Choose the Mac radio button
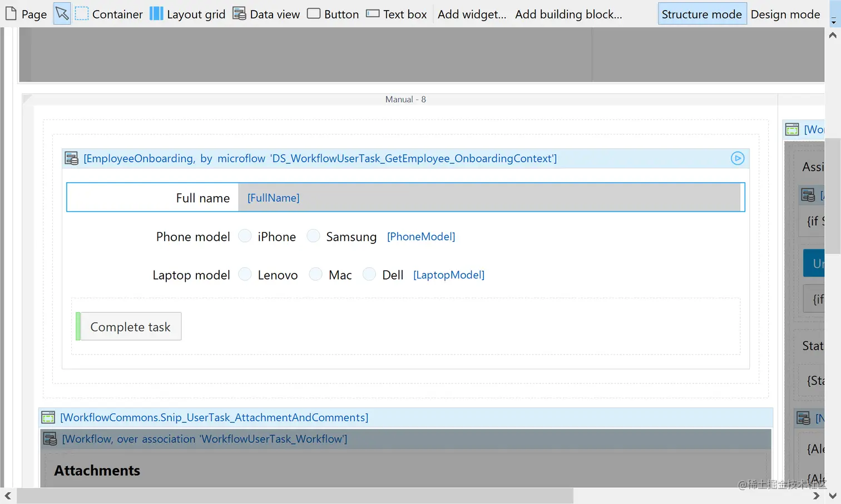 [x=315, y=275]
